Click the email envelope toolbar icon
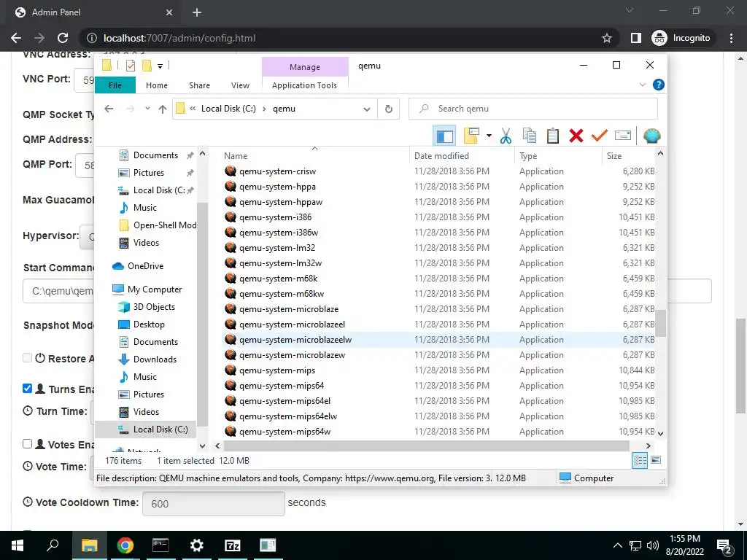 click(x=623, y=136)
